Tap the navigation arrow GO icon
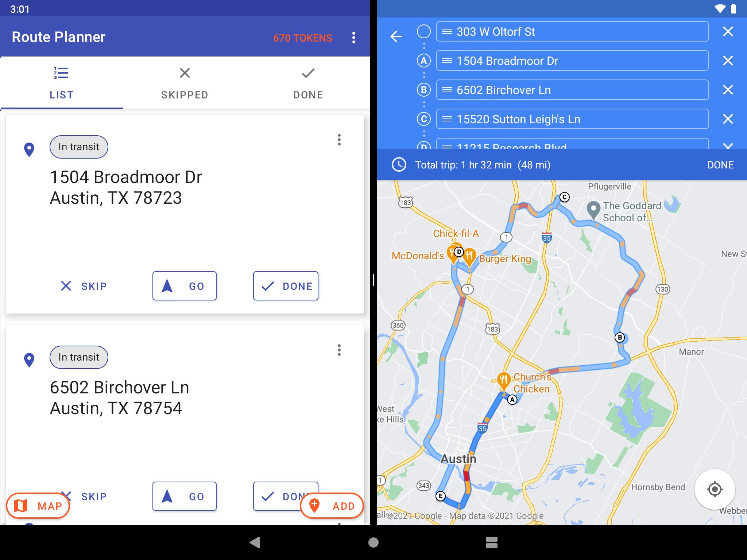 [183, 286]
